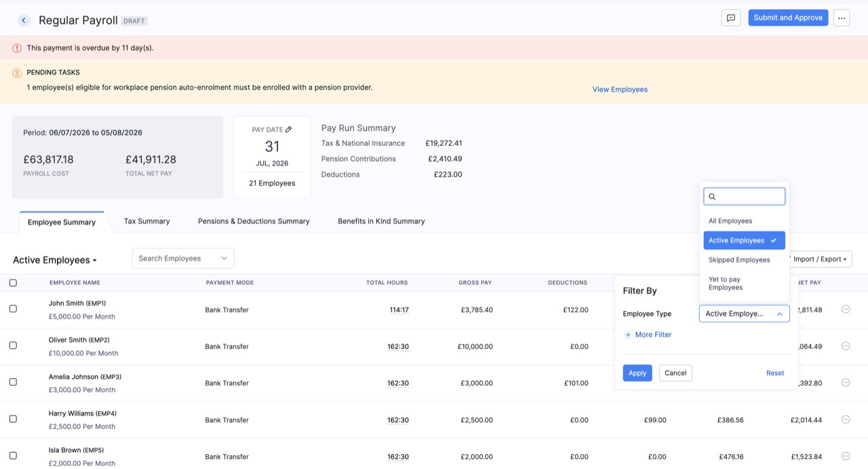Open employee John Smith (EMP1)

pos(77,303)
